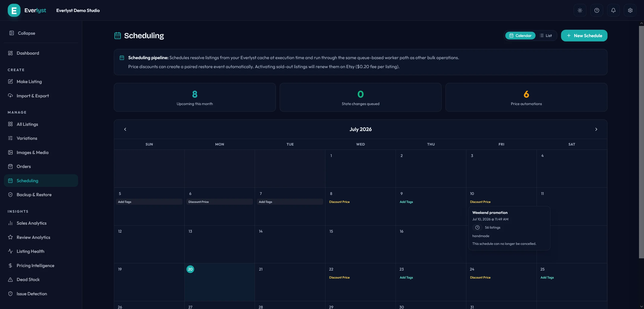The image size is (644, 309).
Task: Click the Images & Media picture icon
Action: (10, 152)
